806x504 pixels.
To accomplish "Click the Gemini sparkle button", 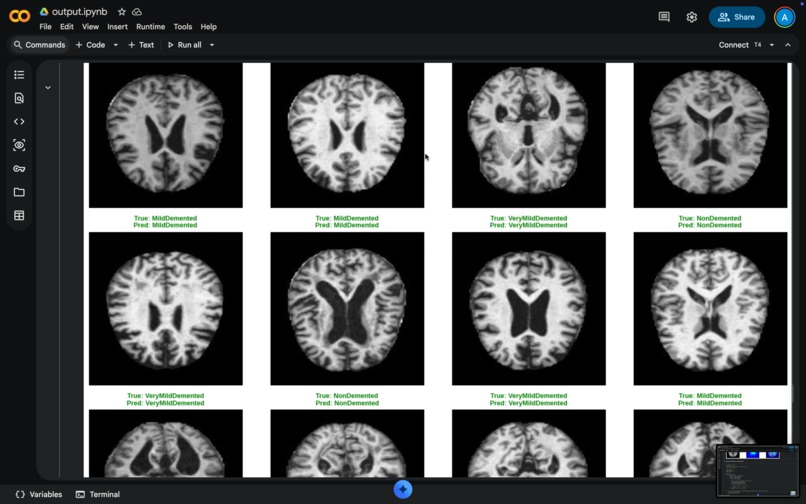I will (403, 489).
